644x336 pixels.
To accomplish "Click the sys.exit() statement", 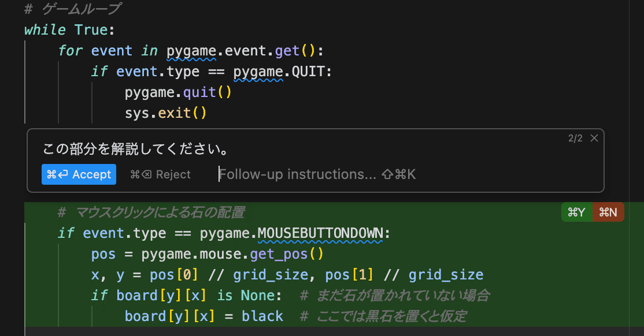I will [165, 113].
